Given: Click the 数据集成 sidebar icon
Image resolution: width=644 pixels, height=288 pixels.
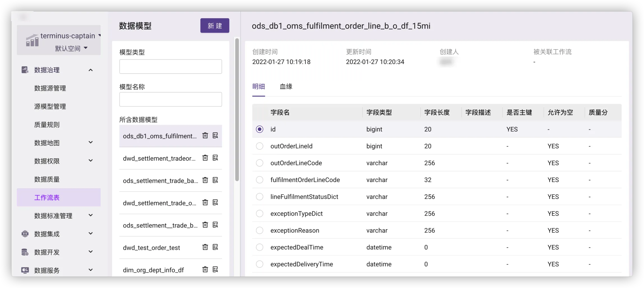Looking at the screenshot, I should point(25,234).
